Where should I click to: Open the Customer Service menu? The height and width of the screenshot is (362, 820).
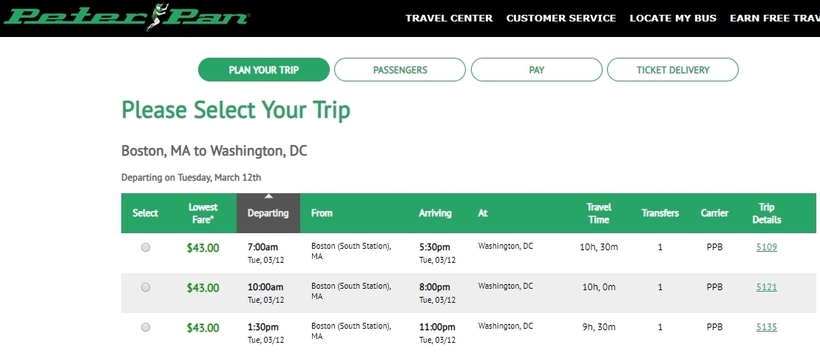tap(561, 18)
